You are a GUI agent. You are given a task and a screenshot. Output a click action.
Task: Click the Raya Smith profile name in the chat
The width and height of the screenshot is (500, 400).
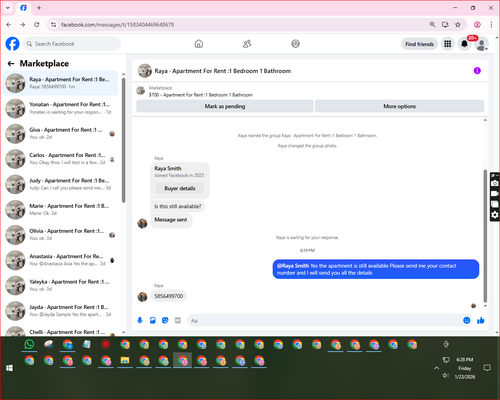[168, 168]
